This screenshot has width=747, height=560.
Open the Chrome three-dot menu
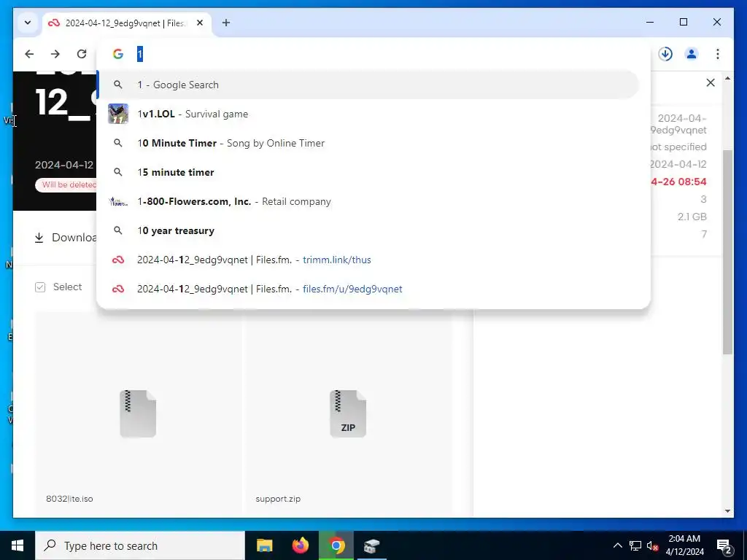click(x=718, y=54)
